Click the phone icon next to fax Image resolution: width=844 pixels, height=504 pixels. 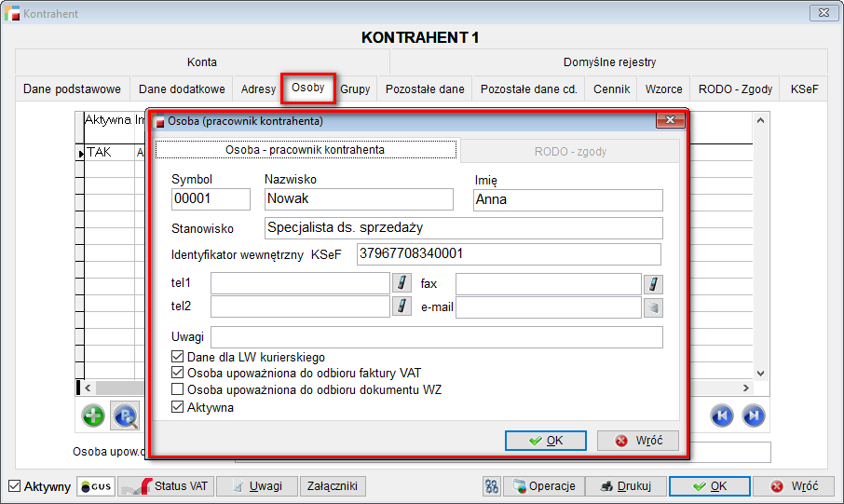[x=654, y=283]
